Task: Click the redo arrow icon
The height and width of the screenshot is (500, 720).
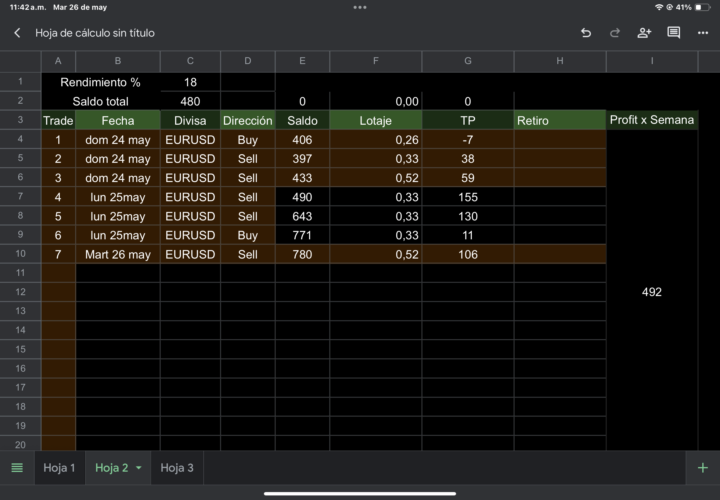Action: 614,33
